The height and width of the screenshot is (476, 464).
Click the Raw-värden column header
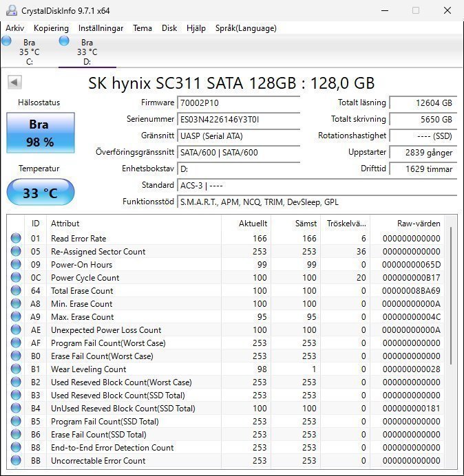click(418, 224)
